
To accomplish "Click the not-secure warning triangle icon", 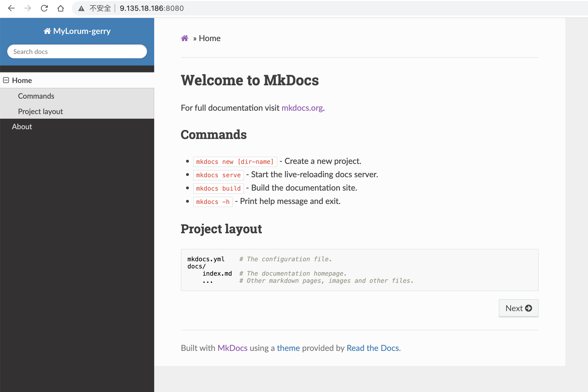I will (81, 8).
